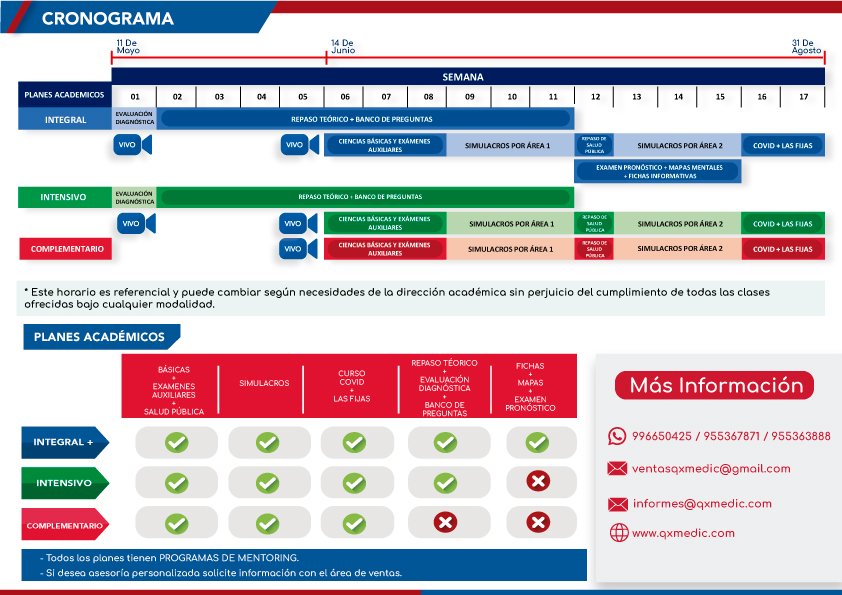This screenshot has width=842, height=595.
Task: Select week 12 in the SEMANA row
Action: pyautogui.click(x=595, y=97)
